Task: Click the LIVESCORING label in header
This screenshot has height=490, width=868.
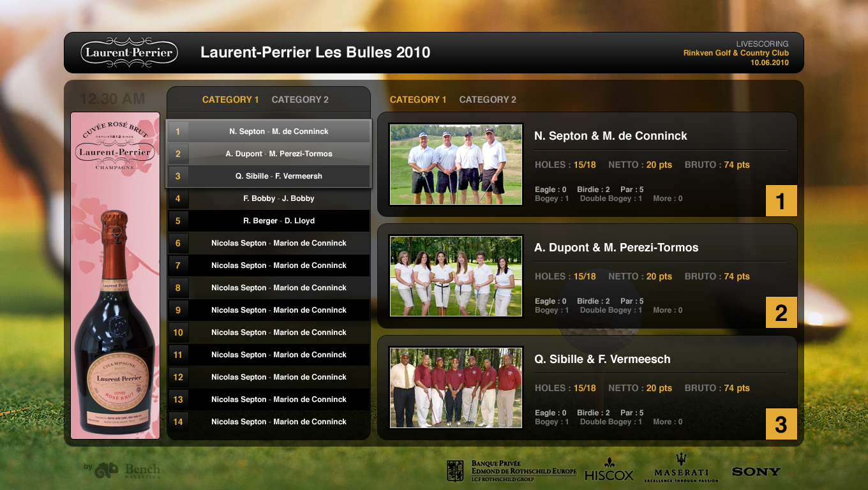Action: [762, 44]
